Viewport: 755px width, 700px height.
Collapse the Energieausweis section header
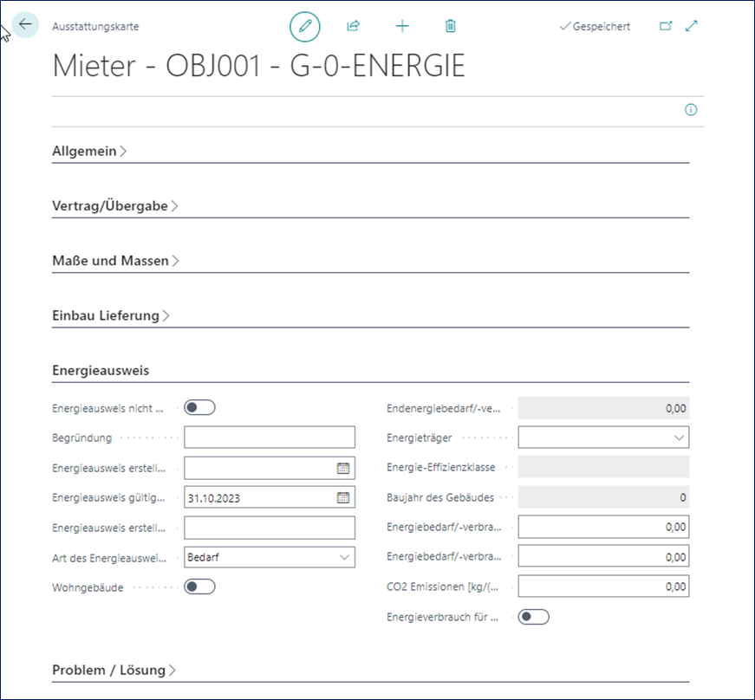[101, 370]
